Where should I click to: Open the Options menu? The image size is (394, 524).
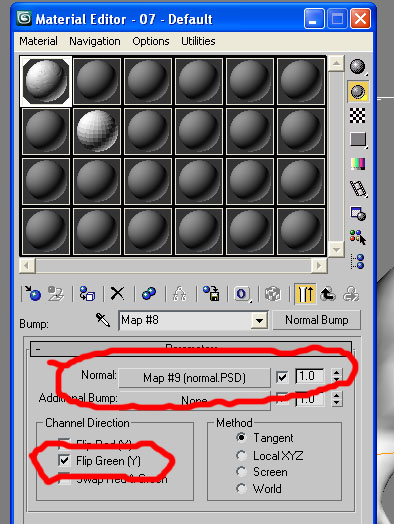151,41
